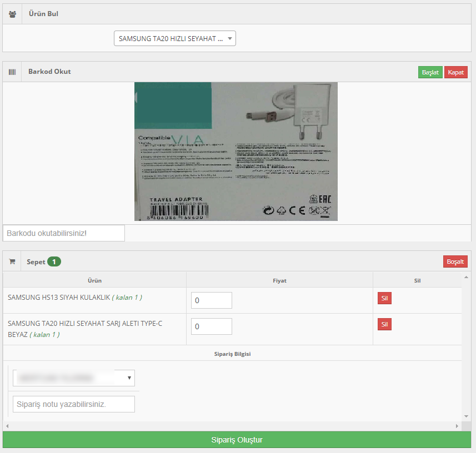
Task: Focus the Barkodu okutabilirsiniz input
Action: click(x=64, y=233)
